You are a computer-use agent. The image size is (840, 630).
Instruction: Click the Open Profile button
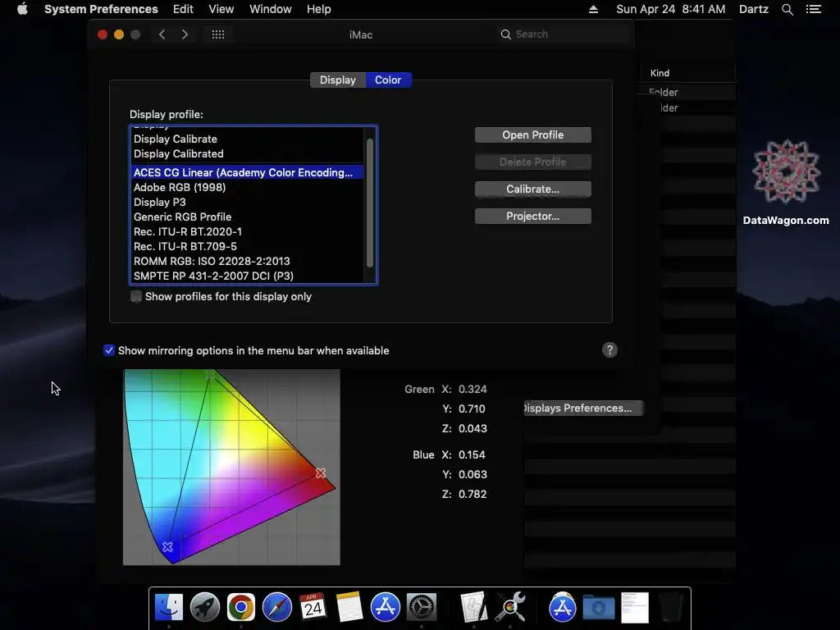pyautogui.click(x=532, y=135)
